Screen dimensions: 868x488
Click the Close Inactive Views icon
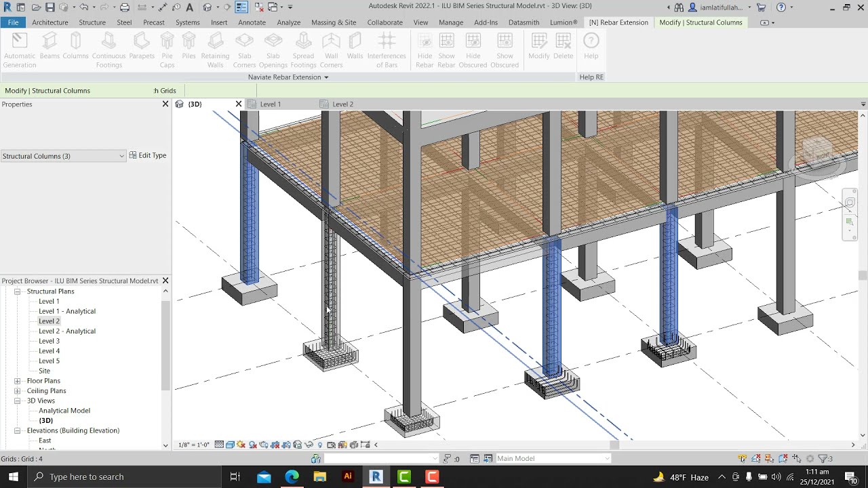(258, 7)
